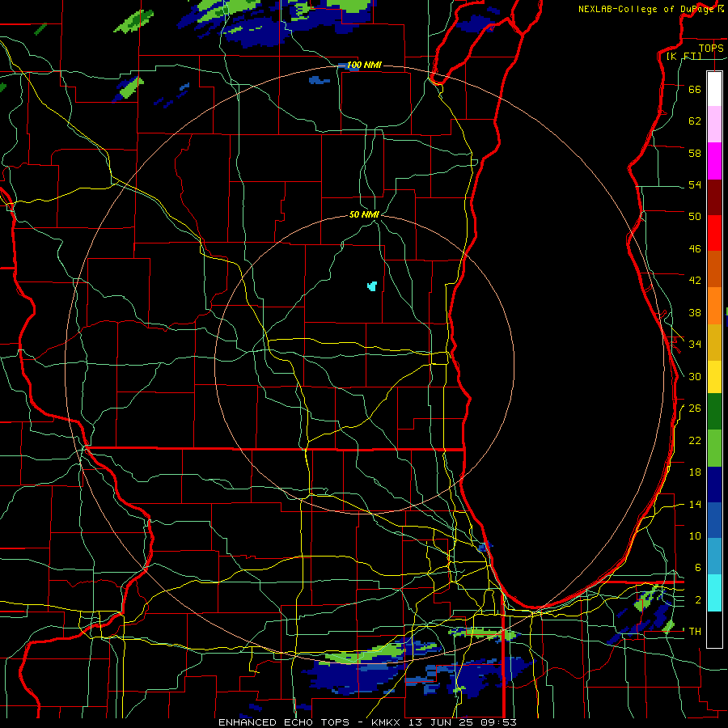Select the dark red legend swatch

(714, 197)
